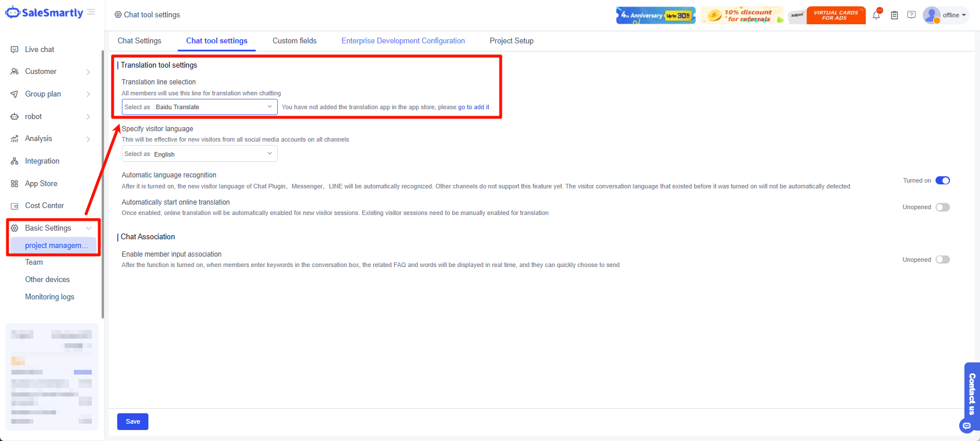Click the "Translation line selection" label

pos(159,82)
